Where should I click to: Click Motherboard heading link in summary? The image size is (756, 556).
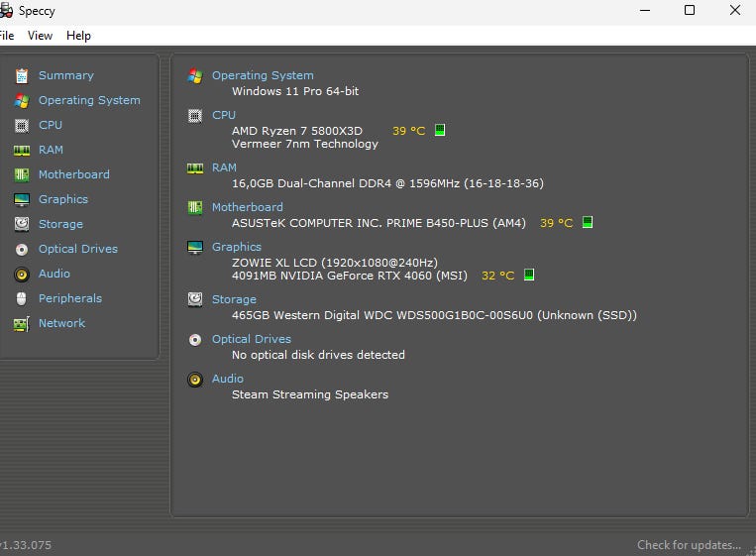(248, 207)
